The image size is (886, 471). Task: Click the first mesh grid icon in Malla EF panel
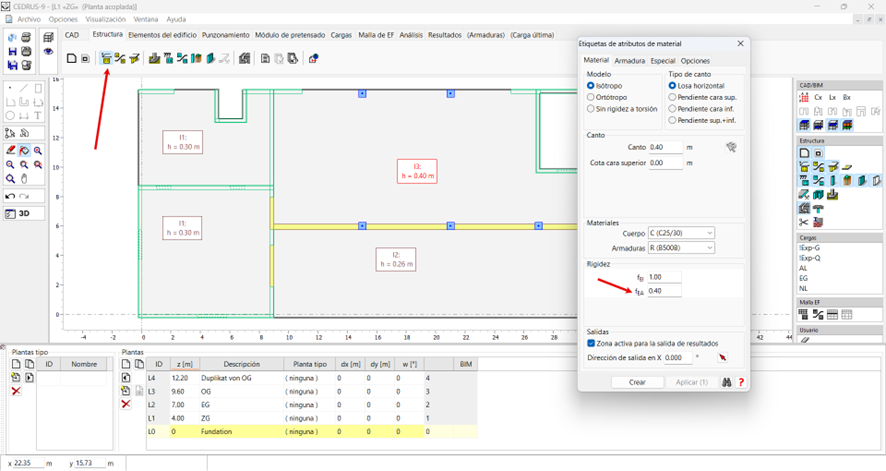click(804, 315)
